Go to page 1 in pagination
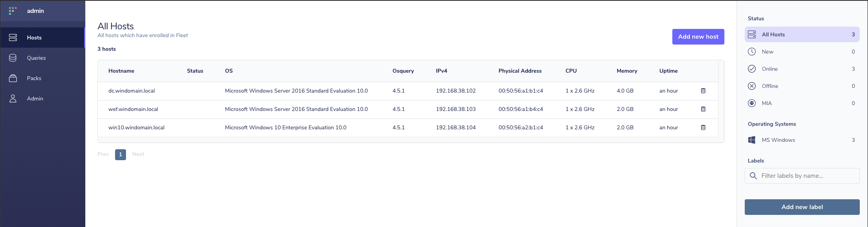This screenshot has height=227, width=868. click(x=121, y=154)
